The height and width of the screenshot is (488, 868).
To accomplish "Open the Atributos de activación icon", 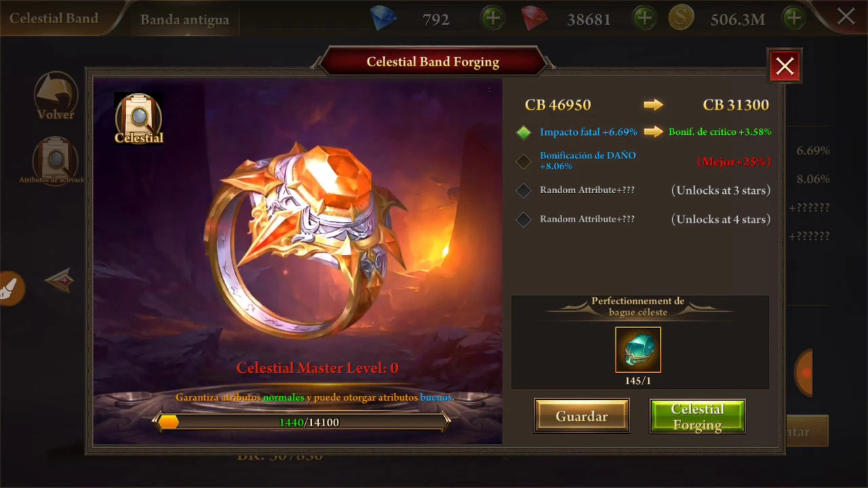I will [x=56, y=161].
